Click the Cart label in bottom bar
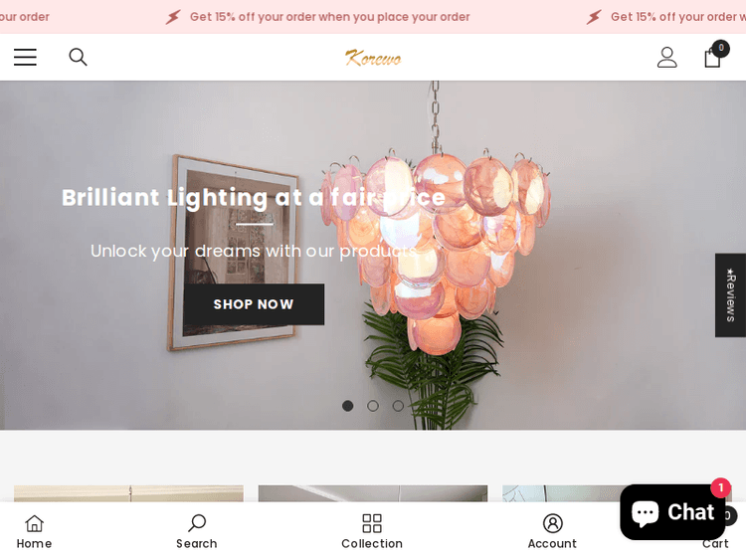Viewport: 746px width, 560px height. click(715, 544)
